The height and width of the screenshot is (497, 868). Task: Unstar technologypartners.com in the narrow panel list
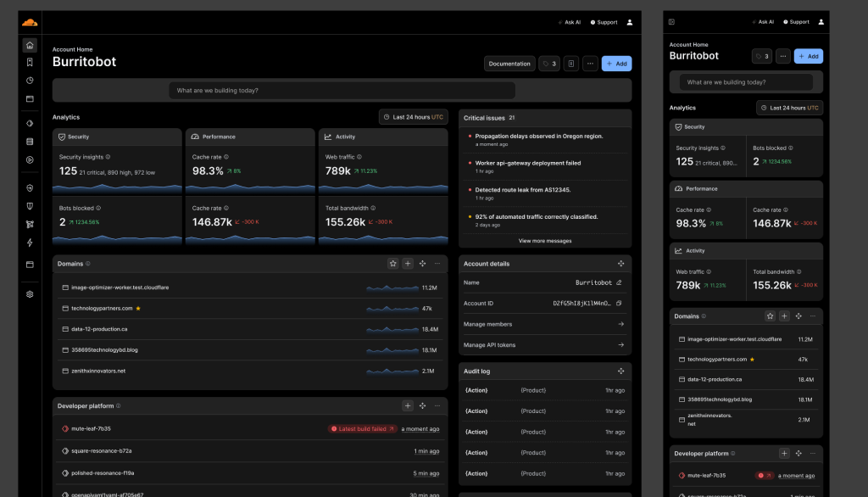click(x=753, y=359)
